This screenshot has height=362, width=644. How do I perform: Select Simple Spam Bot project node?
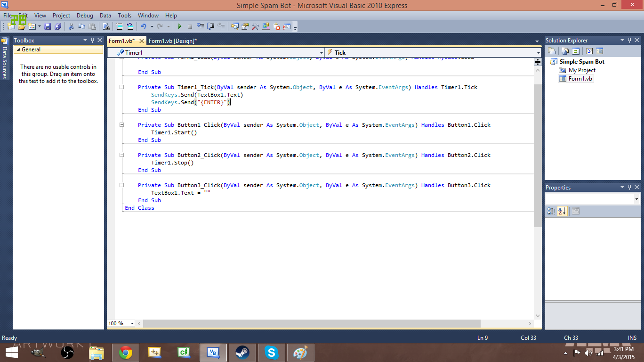[582, 62]
